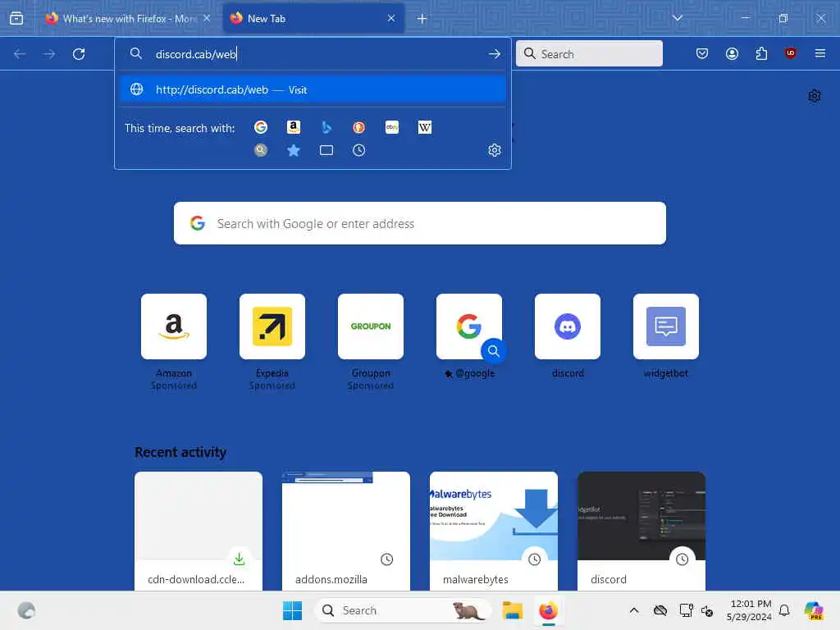The height and width of the screenshot is (630, 840).
Task: Search this time with DuckDuckGo
Action: [x=359, y=127]
